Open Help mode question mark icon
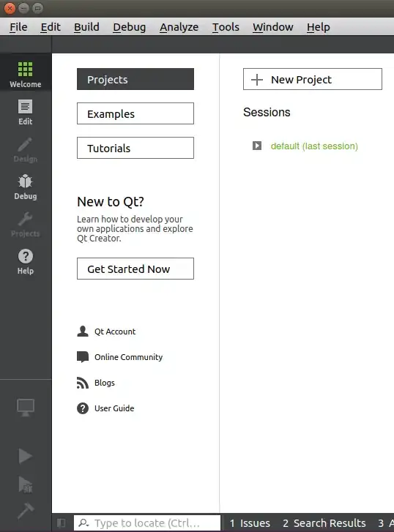This screenshot has width=394, height=532. (26, 261)
